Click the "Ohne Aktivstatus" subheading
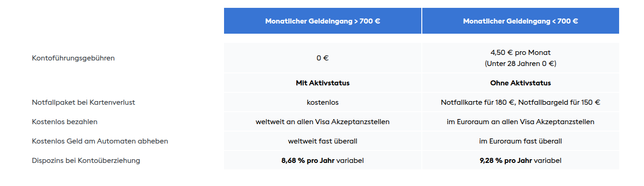Screen dimensions: 644x186 click(520, 83)
